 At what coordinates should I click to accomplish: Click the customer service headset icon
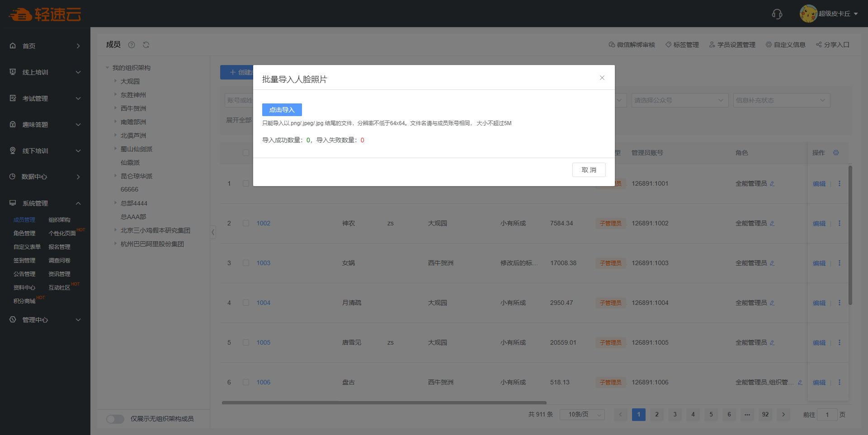point(777,14)
